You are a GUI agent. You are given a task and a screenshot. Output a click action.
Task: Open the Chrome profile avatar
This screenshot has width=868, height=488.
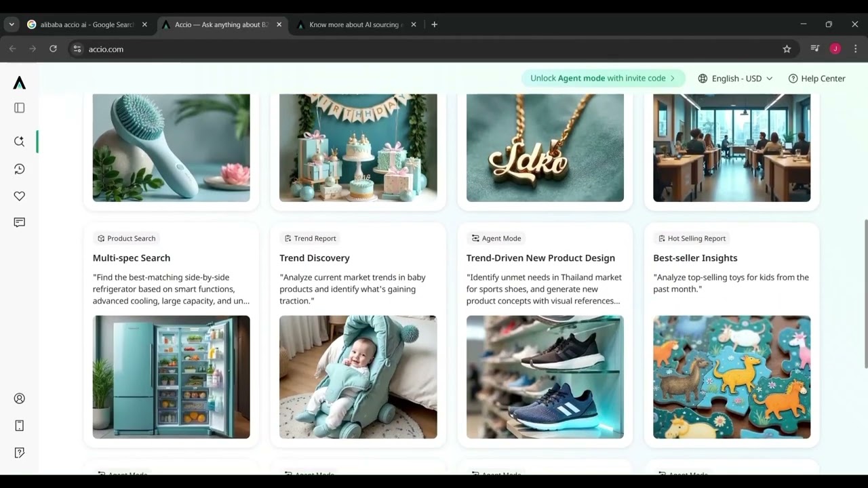tap(835, 49)
